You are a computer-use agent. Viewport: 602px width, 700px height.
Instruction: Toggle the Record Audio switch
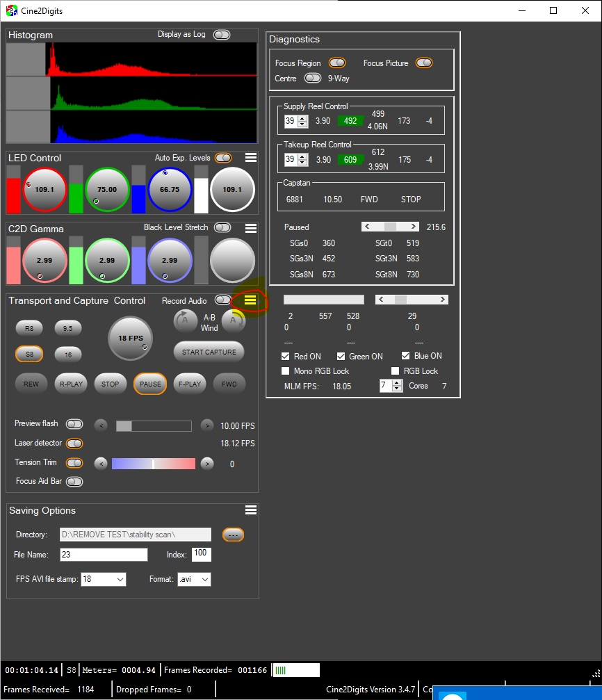pos(222,300)
